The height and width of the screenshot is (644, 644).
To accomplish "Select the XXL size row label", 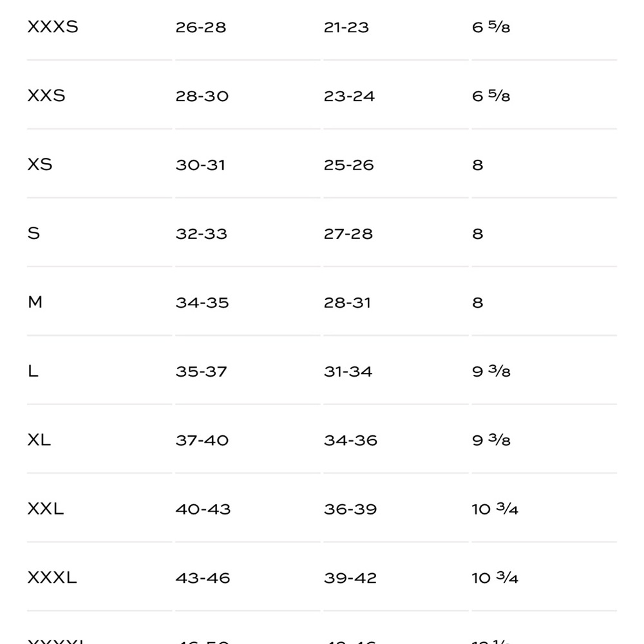I will 46,509.
